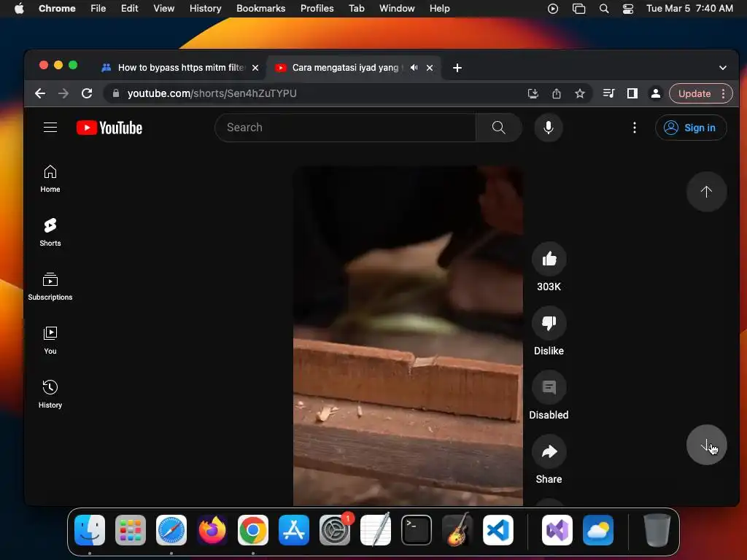
Task: Open the Tab menu in the menu bar
Action: click(356, 9)
